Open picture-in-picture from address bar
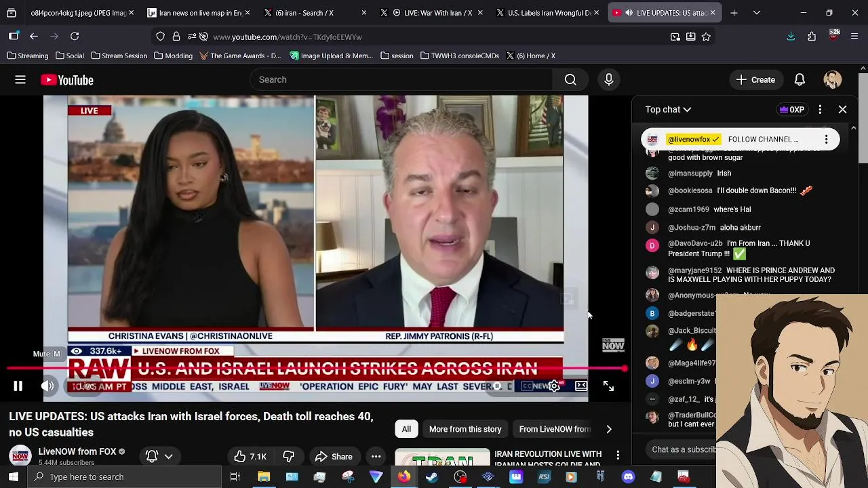The height and width of the screenshot is (488, 868). [675, 37]
